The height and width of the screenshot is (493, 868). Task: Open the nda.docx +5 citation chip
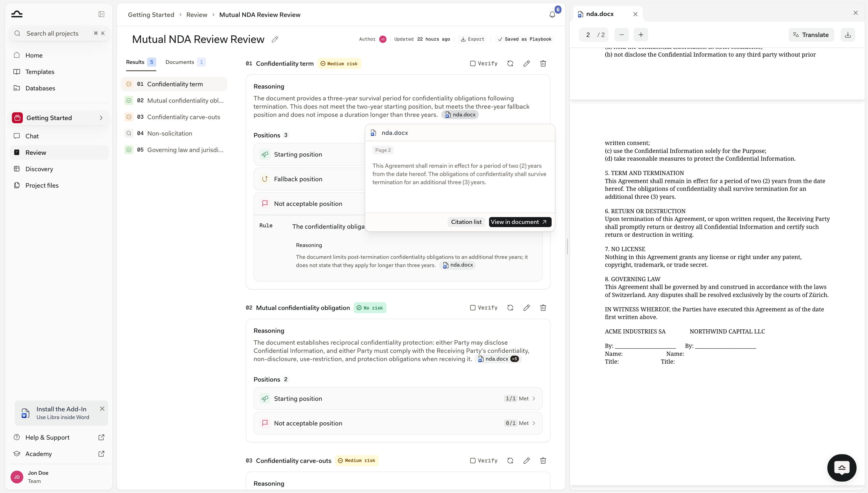click(498, 359)
